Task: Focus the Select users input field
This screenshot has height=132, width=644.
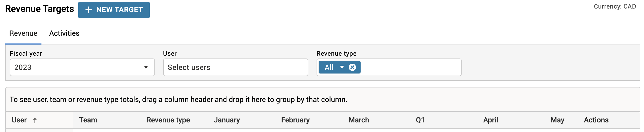Action: [x=235, y=67]
